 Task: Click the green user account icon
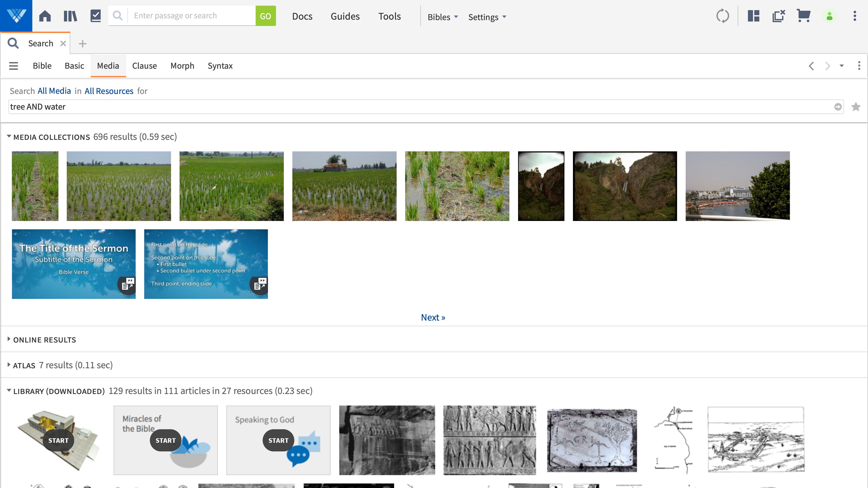pyautogui.click(x=830, y=16)
